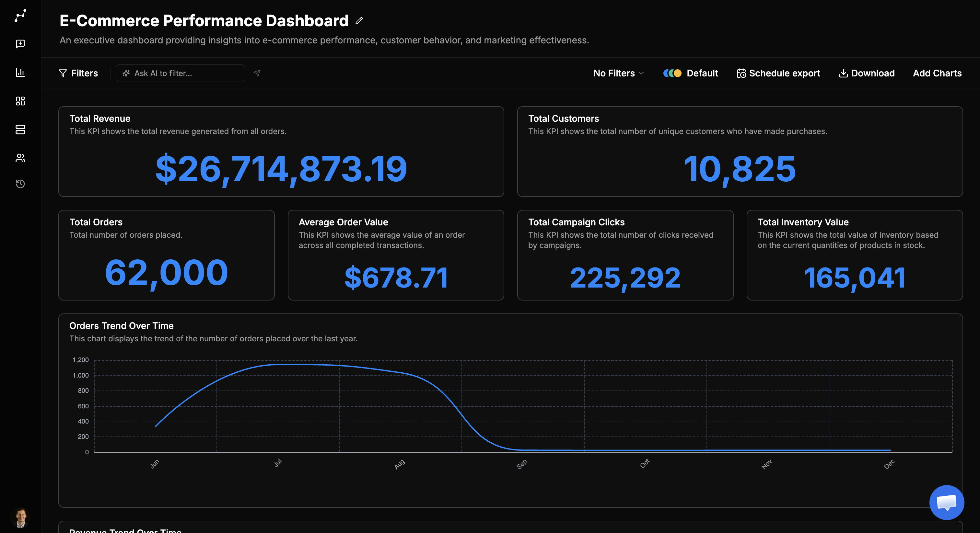This screenshot has height=533, width=980.
Task: Click the Jun label on chart axis
Action: [155, 464]
